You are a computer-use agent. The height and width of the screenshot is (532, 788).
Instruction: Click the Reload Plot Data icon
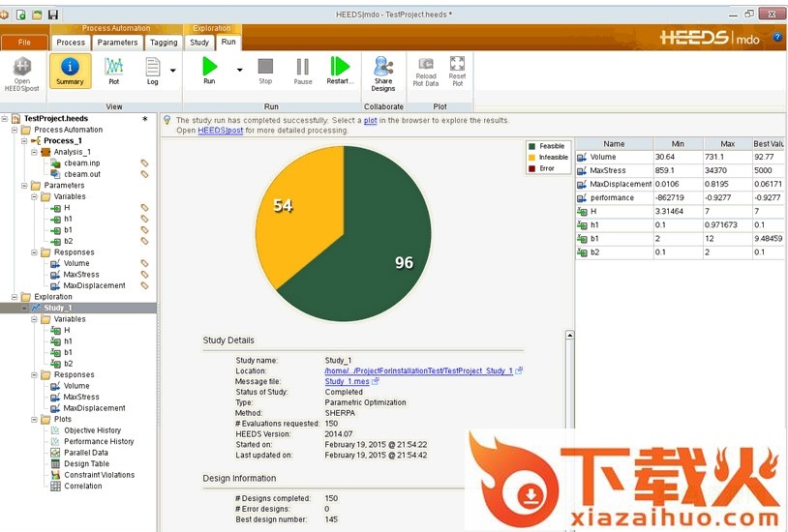(425, 65)
